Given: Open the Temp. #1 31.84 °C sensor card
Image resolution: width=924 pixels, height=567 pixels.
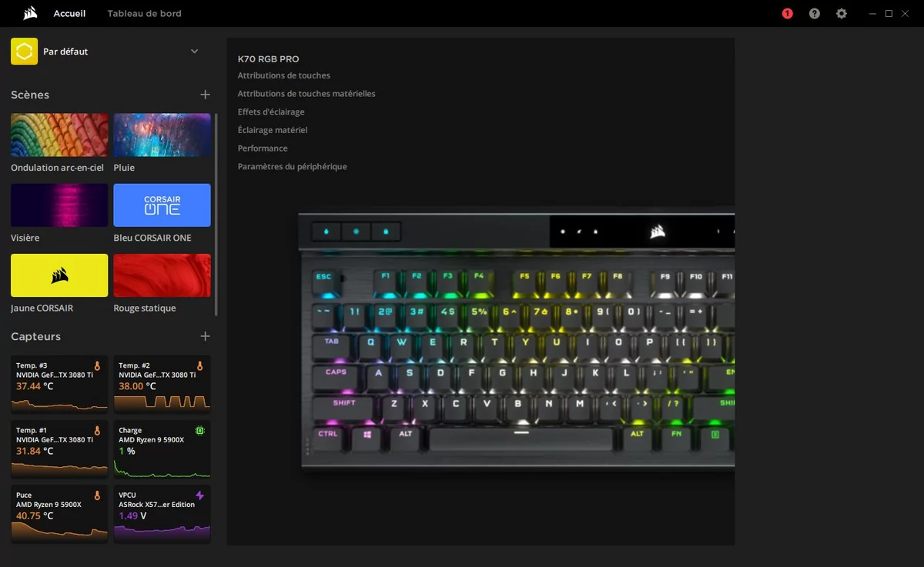Looking at the screenshot, I should tap(59, 449).
